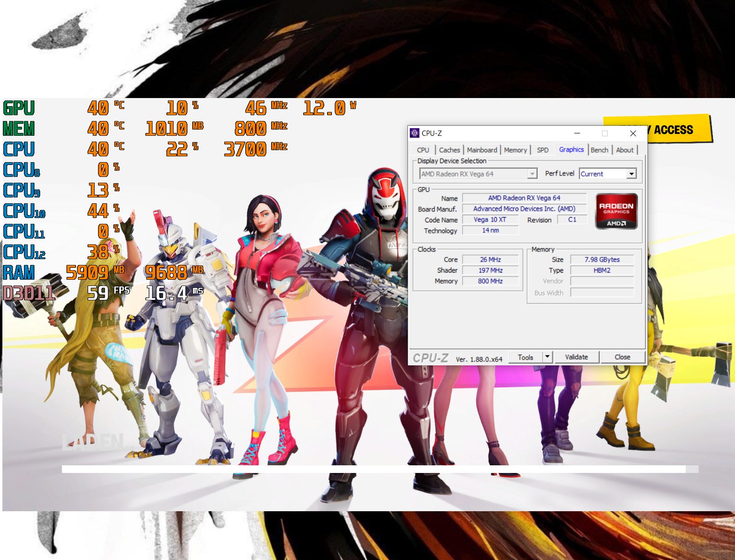This screenshot has width=735, height=560.
Task: Click the '1010 MB' video memory readout
Action: click(x=175, y=129)
